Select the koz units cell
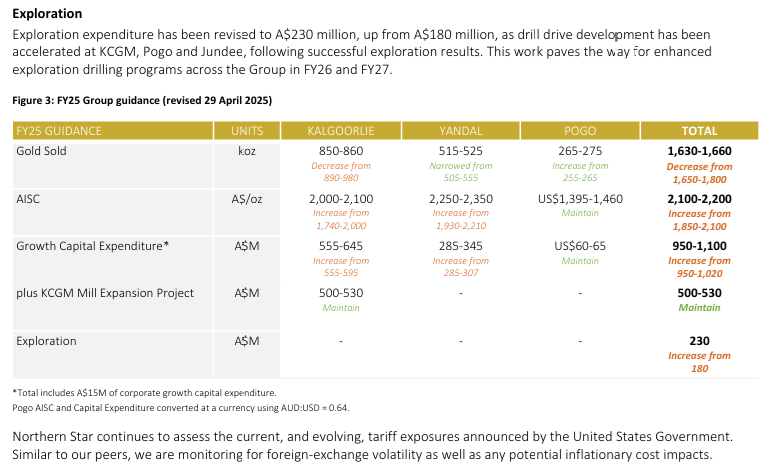This screenshot has width=773, height=472. coord(247,151)
